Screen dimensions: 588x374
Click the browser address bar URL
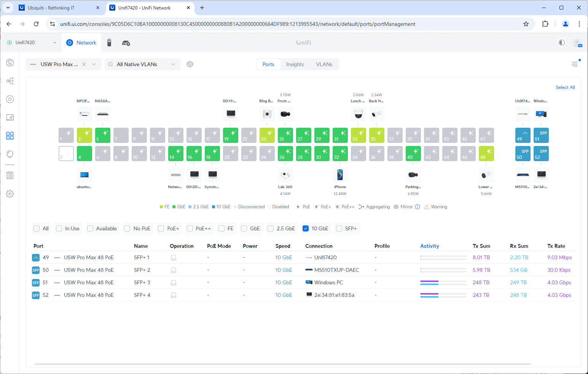pyautogui.click(x=237, y=24)
